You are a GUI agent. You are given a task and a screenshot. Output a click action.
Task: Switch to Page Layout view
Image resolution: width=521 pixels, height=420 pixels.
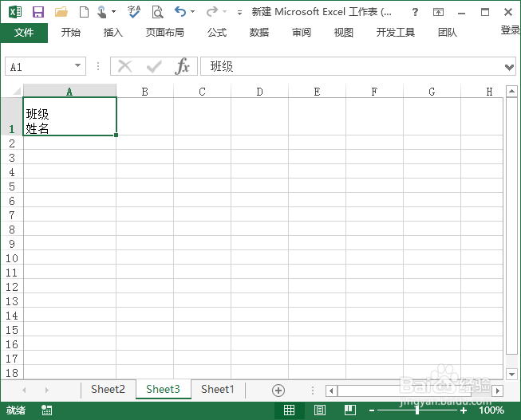[x=319, y=410]
